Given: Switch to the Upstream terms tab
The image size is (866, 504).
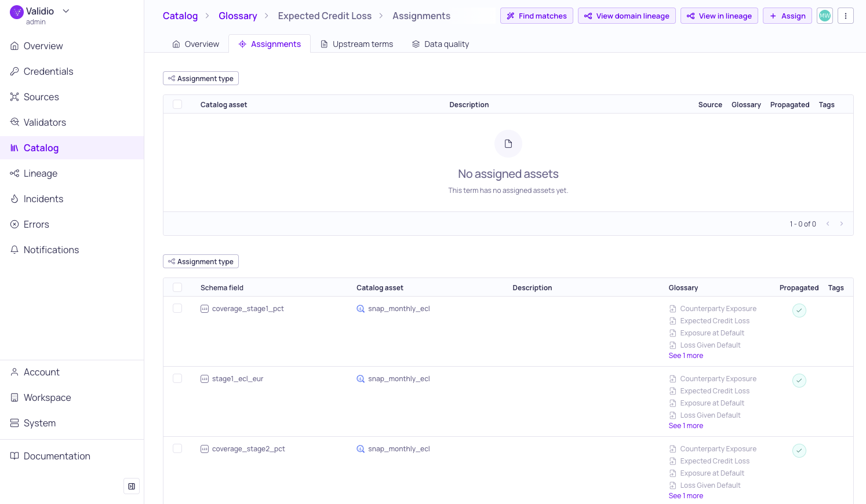Looking at the screenshot, I should tap(357, 44).
